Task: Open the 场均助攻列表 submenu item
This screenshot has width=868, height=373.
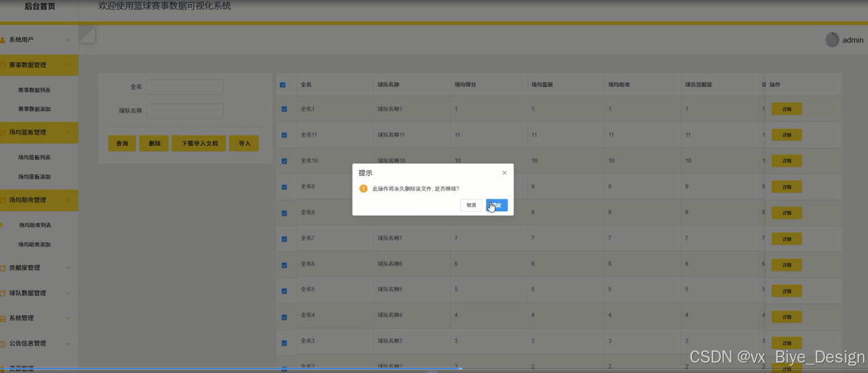Action: coord(35,225)
